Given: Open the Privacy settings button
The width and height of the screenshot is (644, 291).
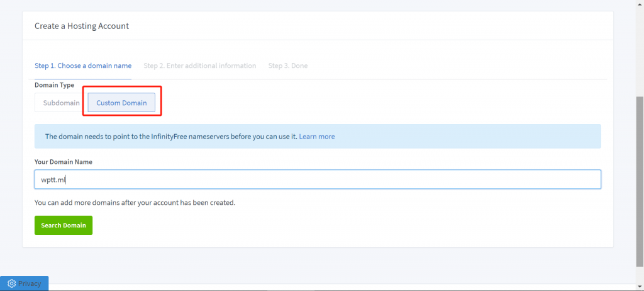Looking at the screenshot, I should tap(25, 283).
